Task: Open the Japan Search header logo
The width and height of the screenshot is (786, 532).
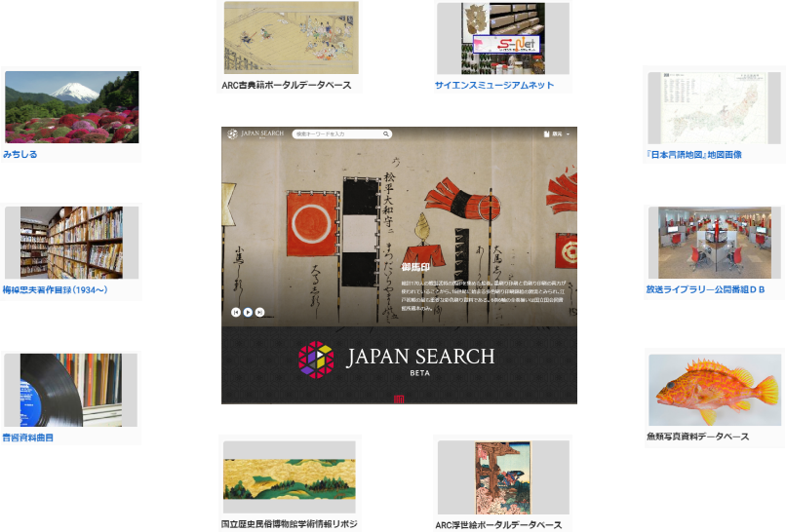Action: (255, 133)
